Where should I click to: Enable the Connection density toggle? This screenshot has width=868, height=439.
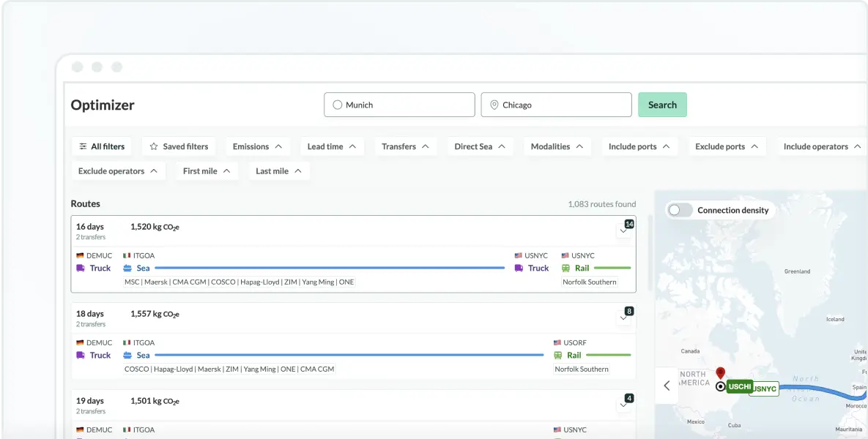tap(680, 210)
